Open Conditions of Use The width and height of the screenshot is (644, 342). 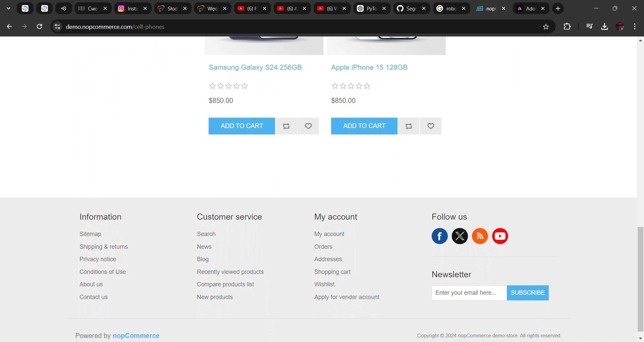103,272
